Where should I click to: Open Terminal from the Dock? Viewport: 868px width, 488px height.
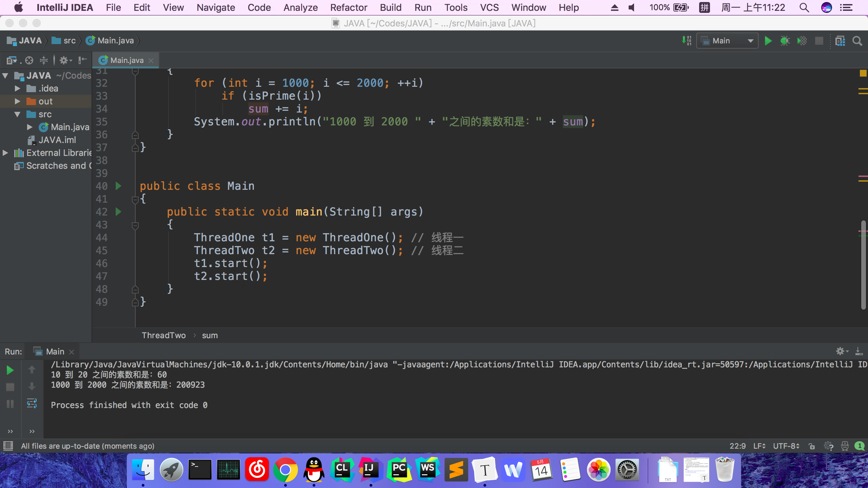(200, 470)
